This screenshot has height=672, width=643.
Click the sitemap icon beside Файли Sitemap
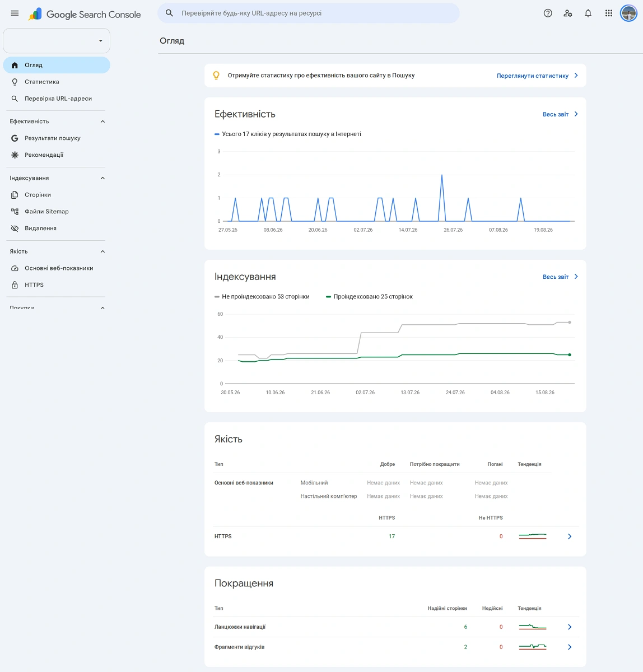pyautogui.click(x=15, y=212)
